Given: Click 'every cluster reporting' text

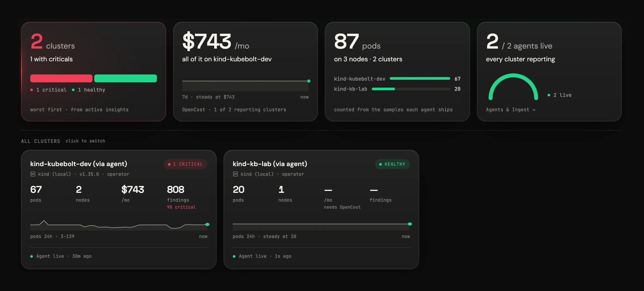Looking at the screenshot, I should pos(520,59).
